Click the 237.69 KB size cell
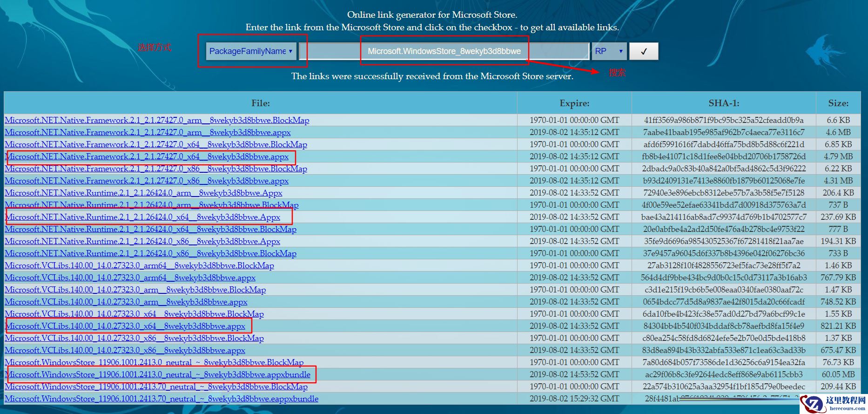This screenshot has width=868, height=414. click(x=838, y=217)
